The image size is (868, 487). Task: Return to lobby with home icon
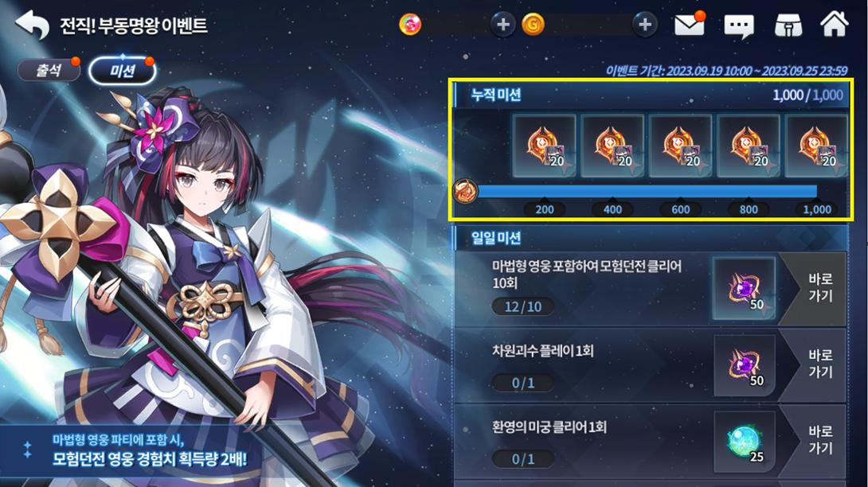coord(835,24)
